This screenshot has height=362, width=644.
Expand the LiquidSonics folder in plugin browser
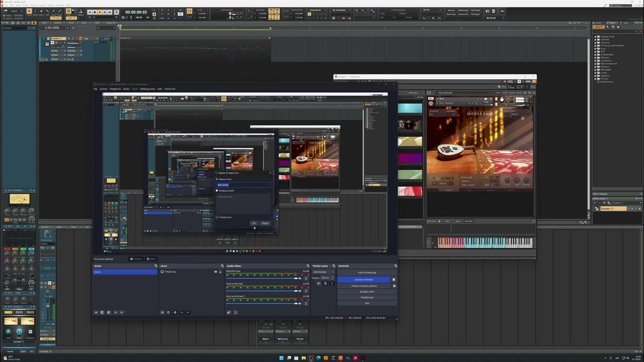click(595, 61)
